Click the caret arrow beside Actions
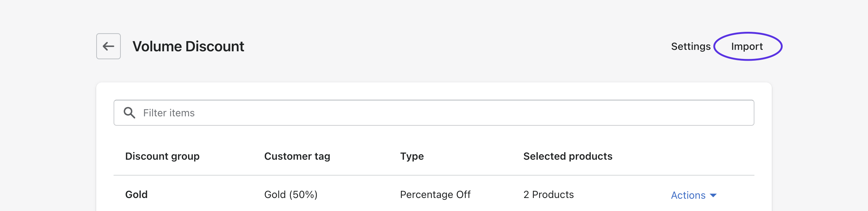868x211 pixels. click(x=713, y=195)
